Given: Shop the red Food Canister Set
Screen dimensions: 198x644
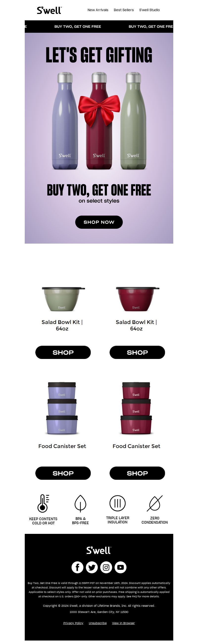Looking at the screenshot, I should 137,473.
